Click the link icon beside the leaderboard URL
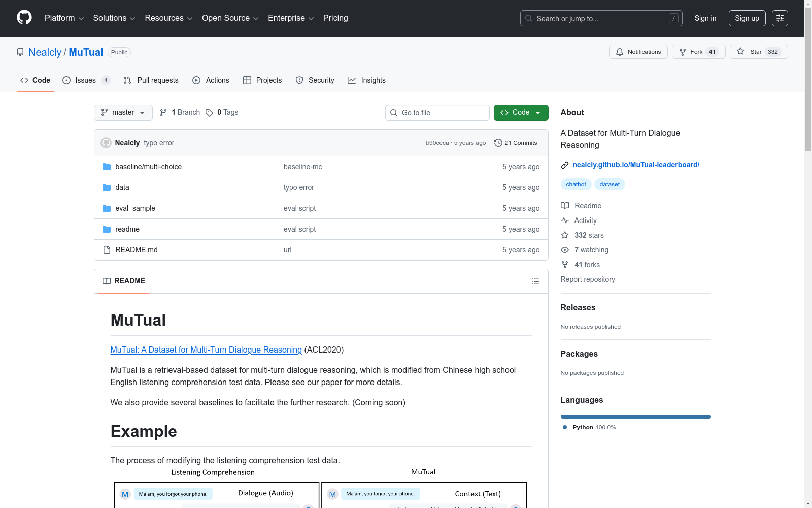This screenshot has width=812, height=508. click(x=565, y=165)
